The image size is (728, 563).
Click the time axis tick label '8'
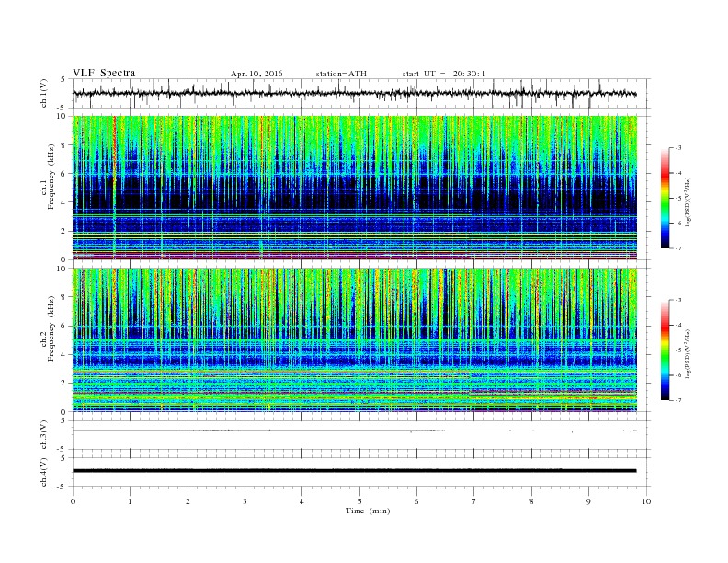click(531, 501)
